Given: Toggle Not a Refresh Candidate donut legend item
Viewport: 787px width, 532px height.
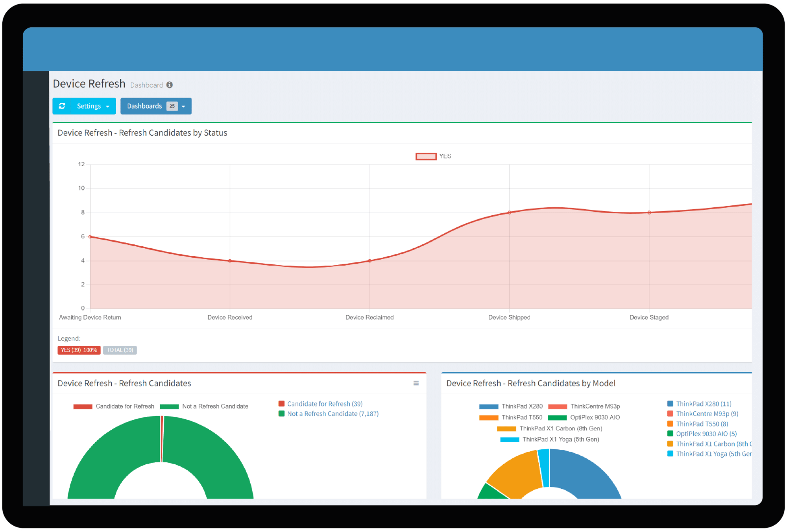Looking at the screenshot, I should coord(204,406).
